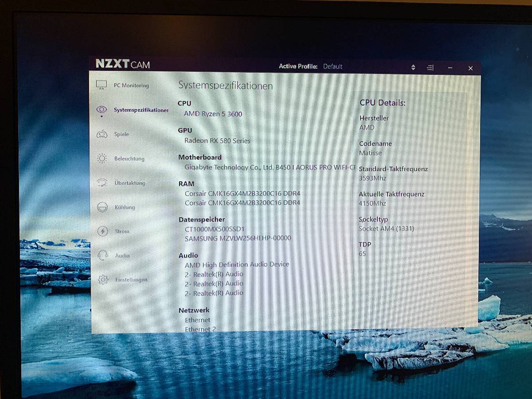
Task: Open the PC Monitoring monitor icon
Action: pyautogui.click(x=102, y=85)
